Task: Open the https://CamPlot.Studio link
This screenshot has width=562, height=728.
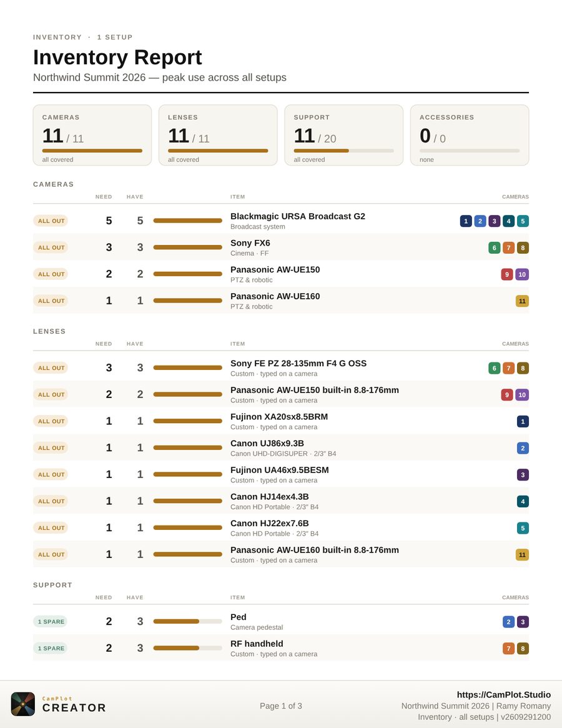Action: click(503, 695)
